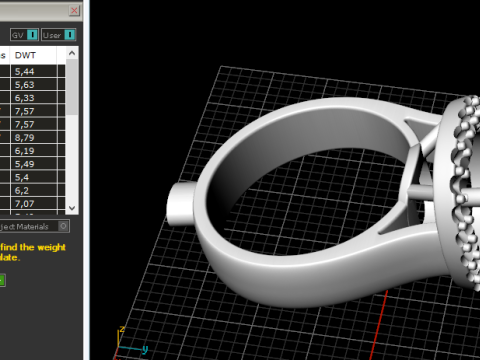
Task: Toggle the GV materials switch
Action: click(24, 35)
